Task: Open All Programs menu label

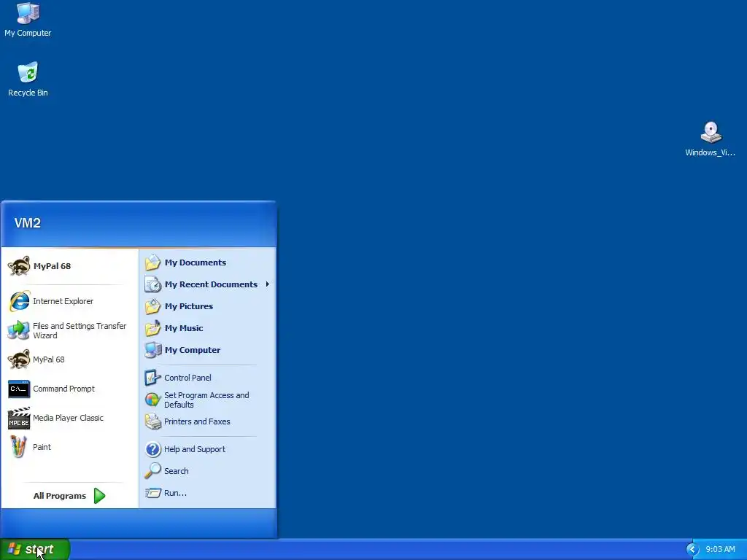Action: click(x=60, y=496)
